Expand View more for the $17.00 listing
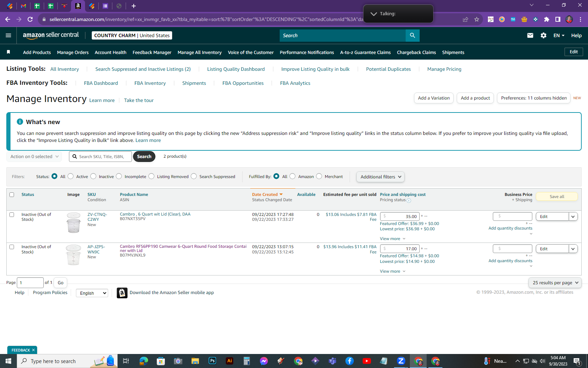588x368 pixels. point(393,271)
